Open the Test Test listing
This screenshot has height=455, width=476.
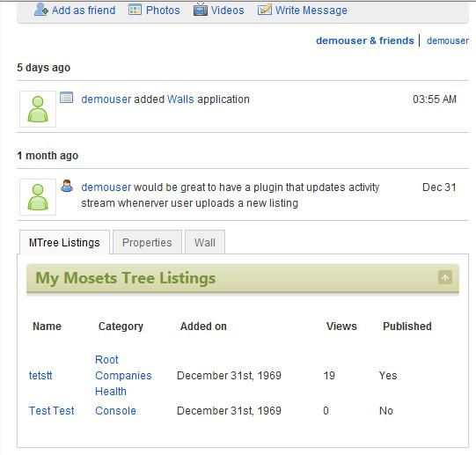click(52, 411)
